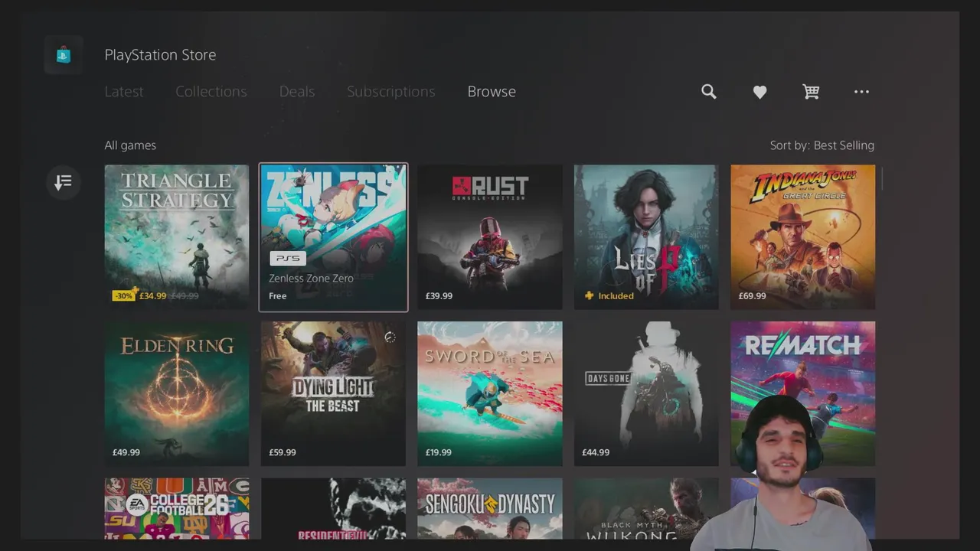Switch to the Latest tab
Screen dimensions: 980x551
click(124, 91)
